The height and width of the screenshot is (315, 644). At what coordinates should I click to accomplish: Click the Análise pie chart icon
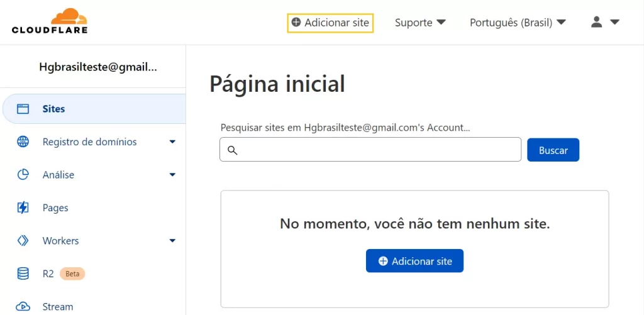(x=23, y=175)
